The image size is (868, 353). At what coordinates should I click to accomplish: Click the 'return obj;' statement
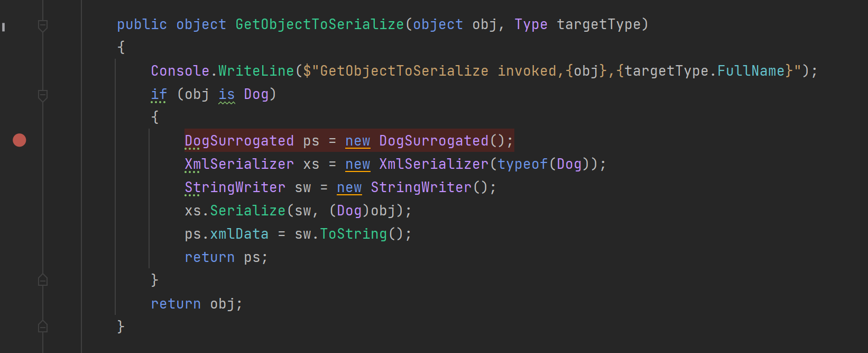(x=197, y=304)
